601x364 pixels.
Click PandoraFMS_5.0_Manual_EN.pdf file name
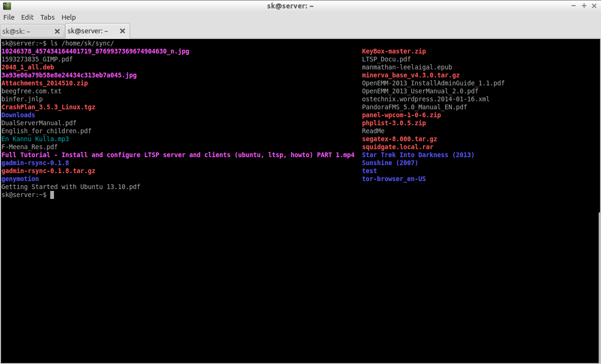tap(415, 107)
